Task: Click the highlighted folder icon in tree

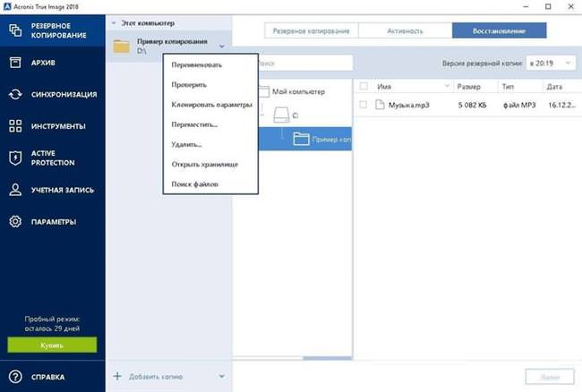Action: click(x=301, y=139)
